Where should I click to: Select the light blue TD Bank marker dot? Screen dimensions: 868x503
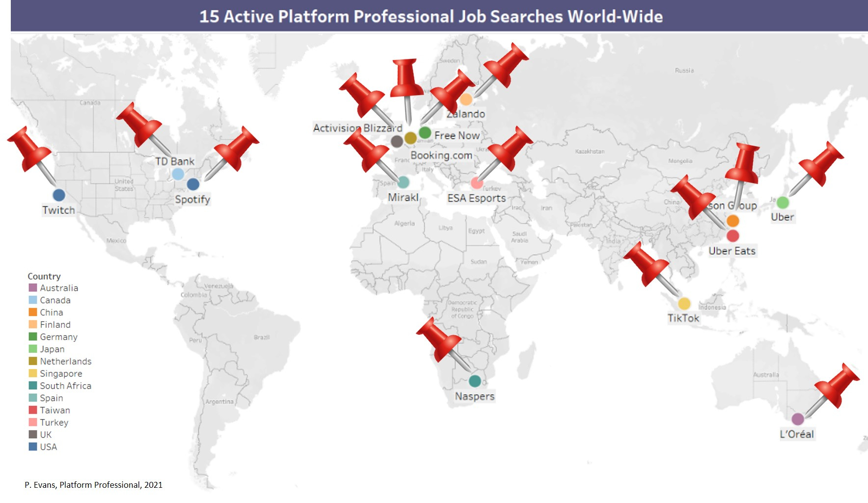(x=178, y=174)
